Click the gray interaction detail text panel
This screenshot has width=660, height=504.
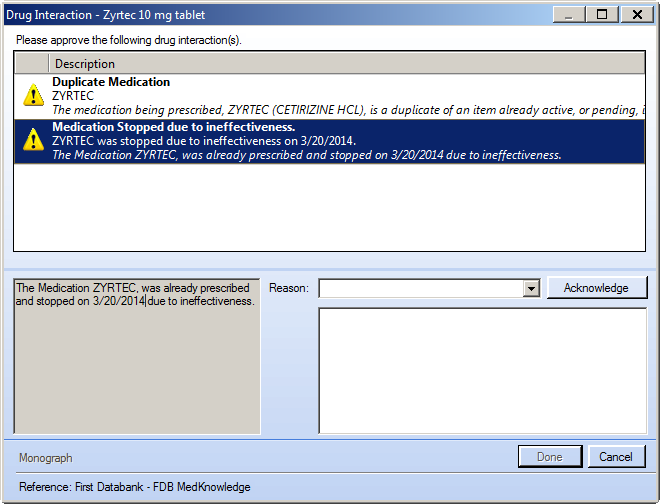click(137, 370)
